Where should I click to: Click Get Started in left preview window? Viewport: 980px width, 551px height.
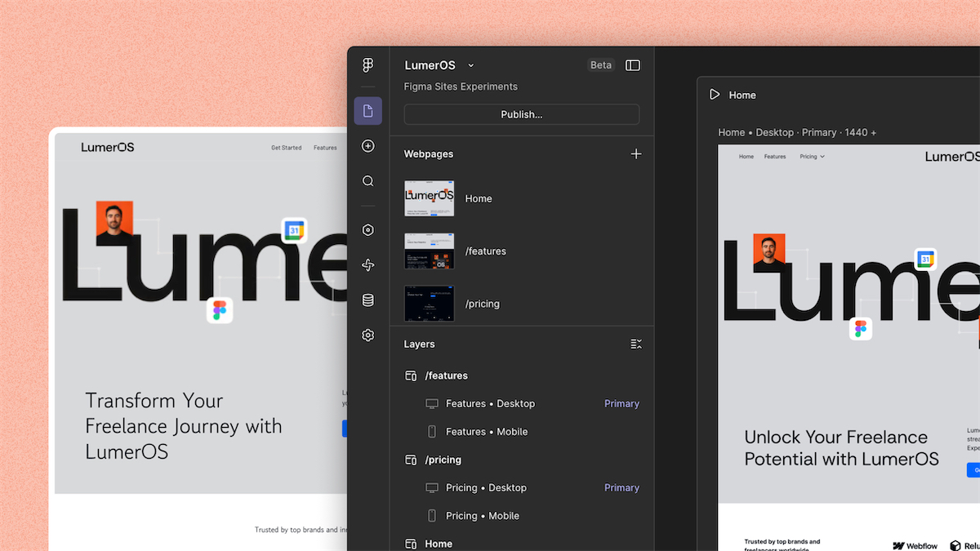coord(287,148)
